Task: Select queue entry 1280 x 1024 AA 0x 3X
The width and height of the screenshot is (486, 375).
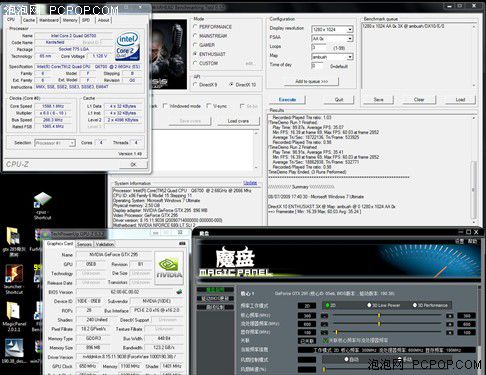Action: click(403, 26)
